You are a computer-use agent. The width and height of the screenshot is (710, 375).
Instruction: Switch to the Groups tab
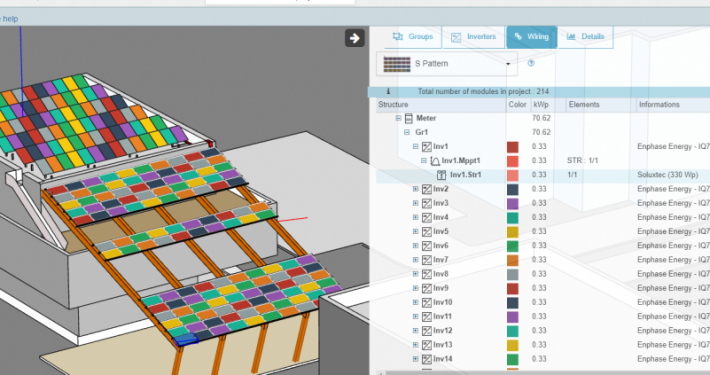point(413,37)
